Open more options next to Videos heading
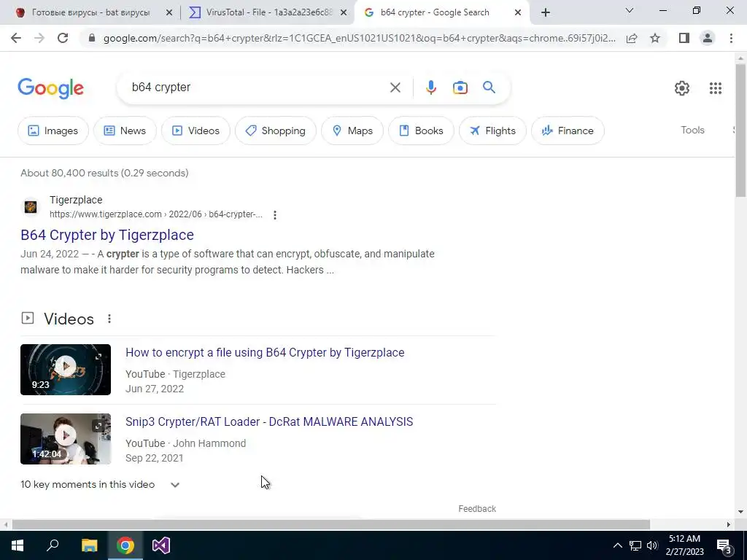Viewport: 747px width, 560px height. point(109,319)
